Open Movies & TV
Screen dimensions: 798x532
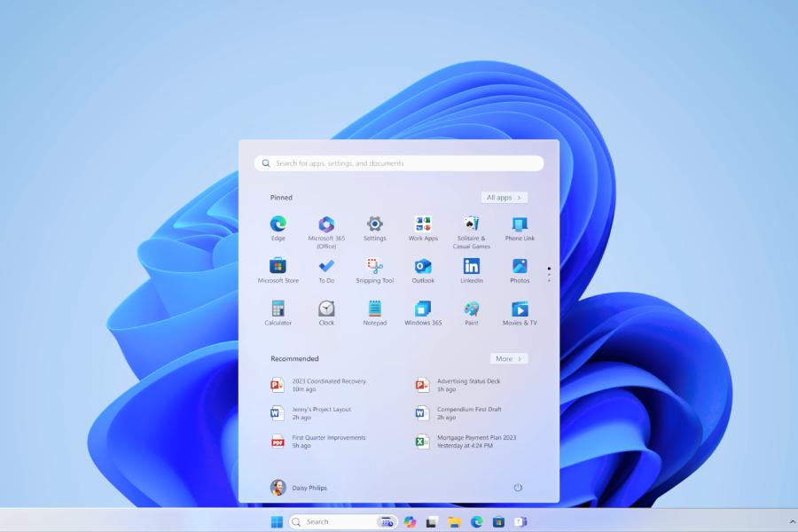520,312
